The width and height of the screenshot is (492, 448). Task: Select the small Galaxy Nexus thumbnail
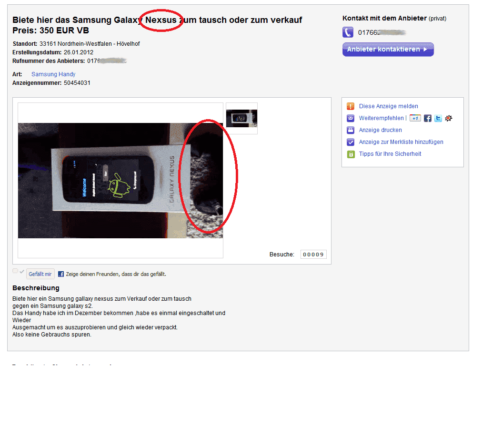[x=241, y=118]
